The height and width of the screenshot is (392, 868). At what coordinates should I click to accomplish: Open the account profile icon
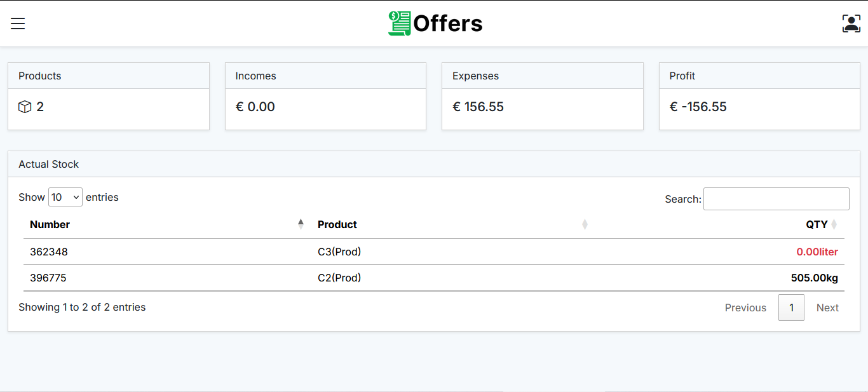[x=851, y=23]
